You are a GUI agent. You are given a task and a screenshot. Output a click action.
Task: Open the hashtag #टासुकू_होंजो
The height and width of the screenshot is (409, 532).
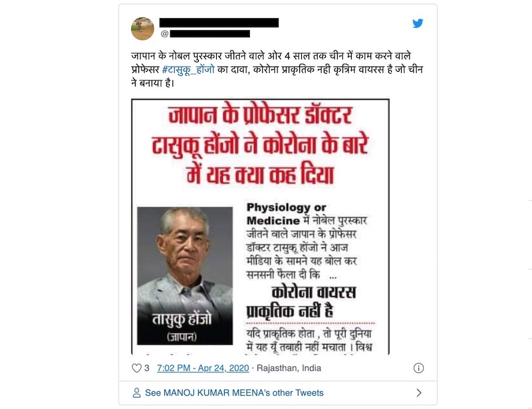point(188,69)
